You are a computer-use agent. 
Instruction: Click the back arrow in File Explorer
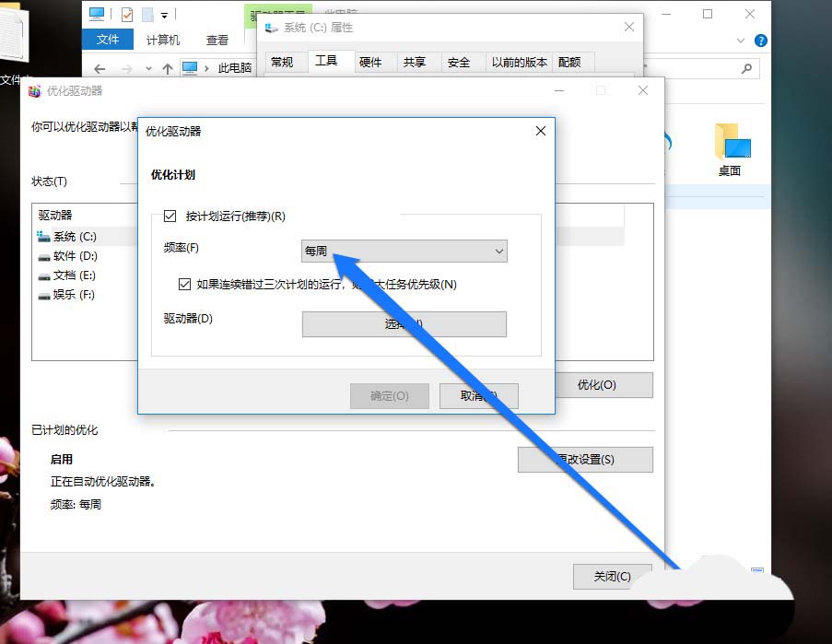coord(100,68)
